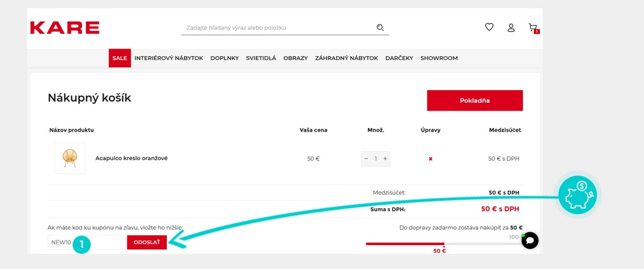
Task: Open the Showroom menu item
Action: [x=439, y=58]
